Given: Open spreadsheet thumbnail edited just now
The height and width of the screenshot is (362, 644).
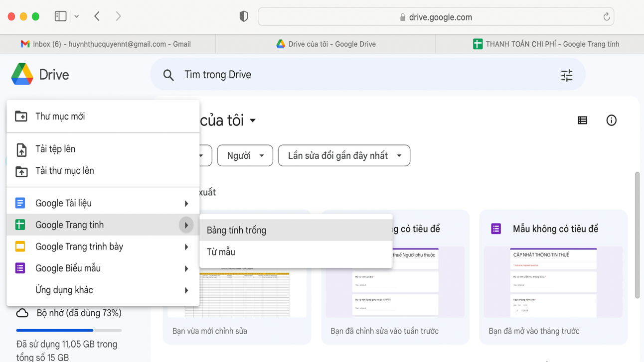Looking at the screenshot, I should (x=237, y=293).
